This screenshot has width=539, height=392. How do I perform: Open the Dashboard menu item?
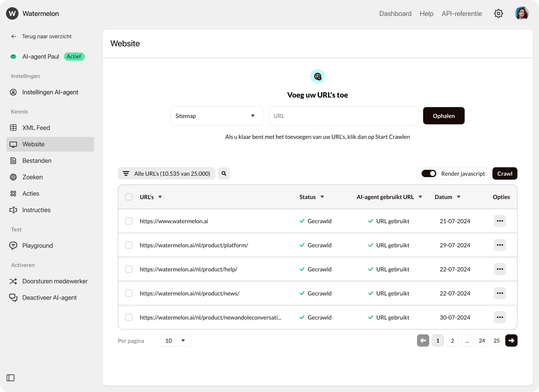395,13
